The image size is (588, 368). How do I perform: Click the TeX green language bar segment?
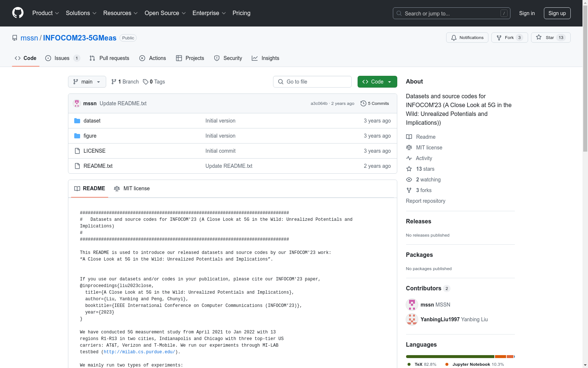(x=450, y=357)
